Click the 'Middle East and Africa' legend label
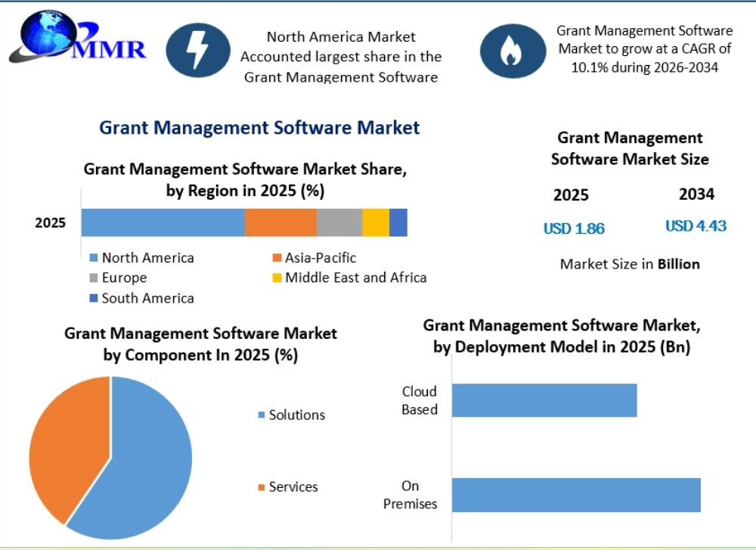This screenshot has height=550, width=756. [356, 278]
